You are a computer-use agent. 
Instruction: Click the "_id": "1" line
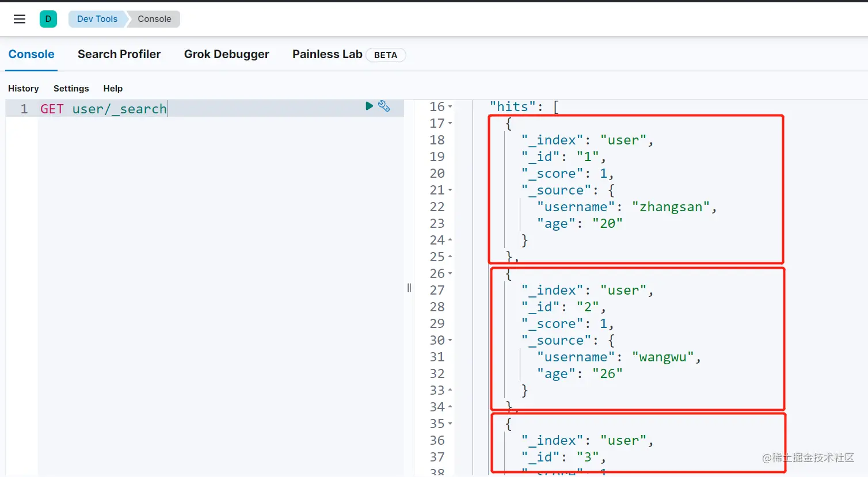click(x=564, y=157)
